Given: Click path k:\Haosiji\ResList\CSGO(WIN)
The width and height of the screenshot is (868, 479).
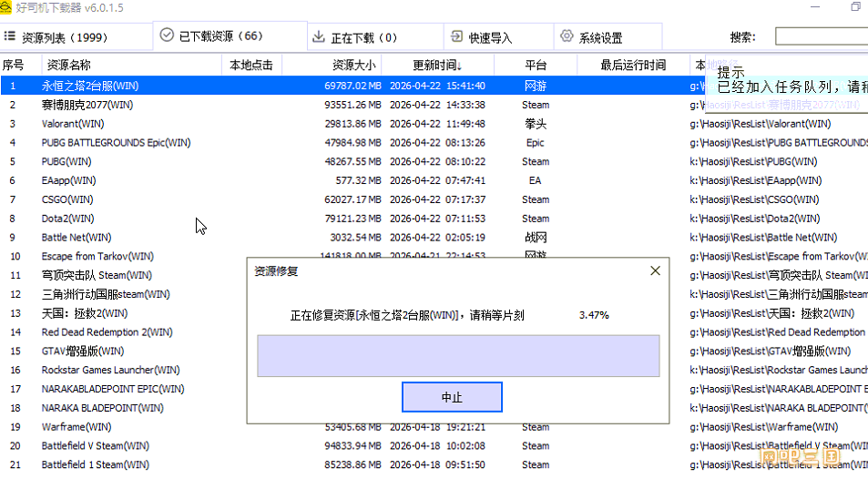Looking at the screenshot, I should coord(754,199).
